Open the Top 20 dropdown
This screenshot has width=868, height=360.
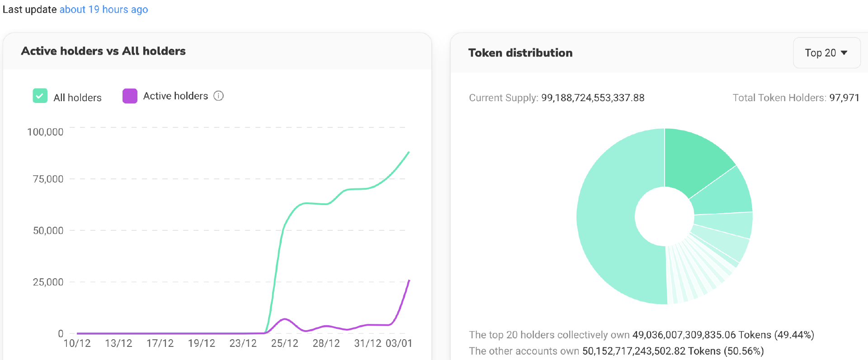826,53
